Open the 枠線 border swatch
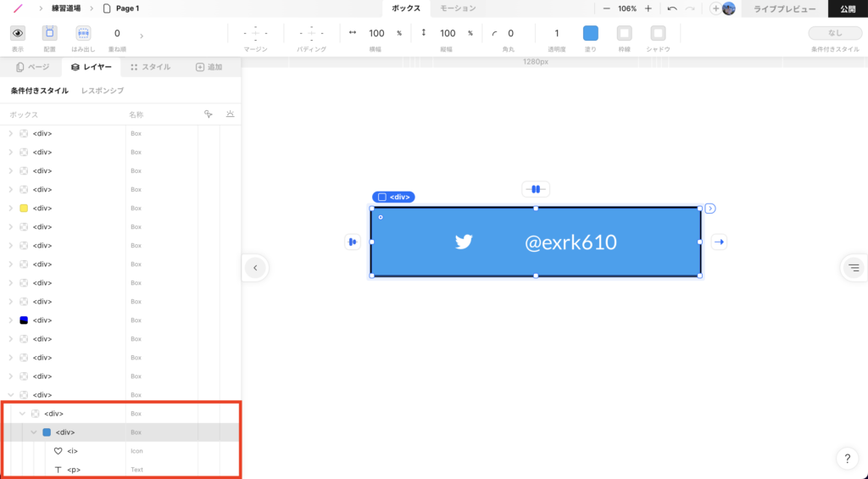868x479 pixels. tap(625, 33)
